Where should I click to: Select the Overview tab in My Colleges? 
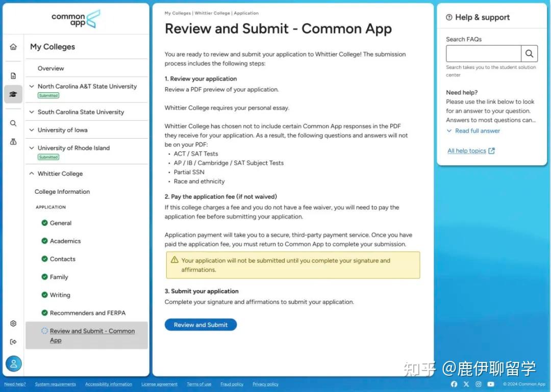[51, 68]
